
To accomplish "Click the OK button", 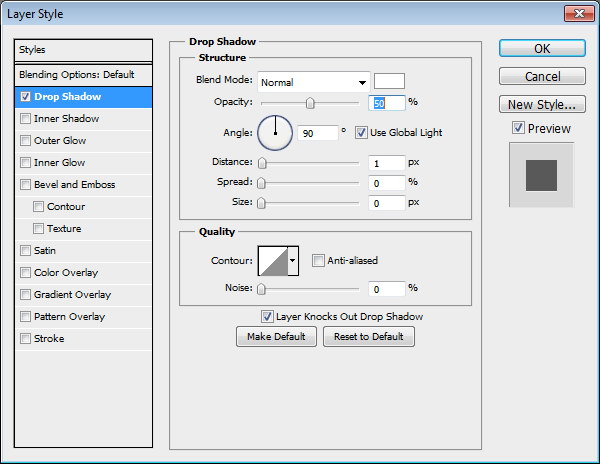I will pos(541,48).
